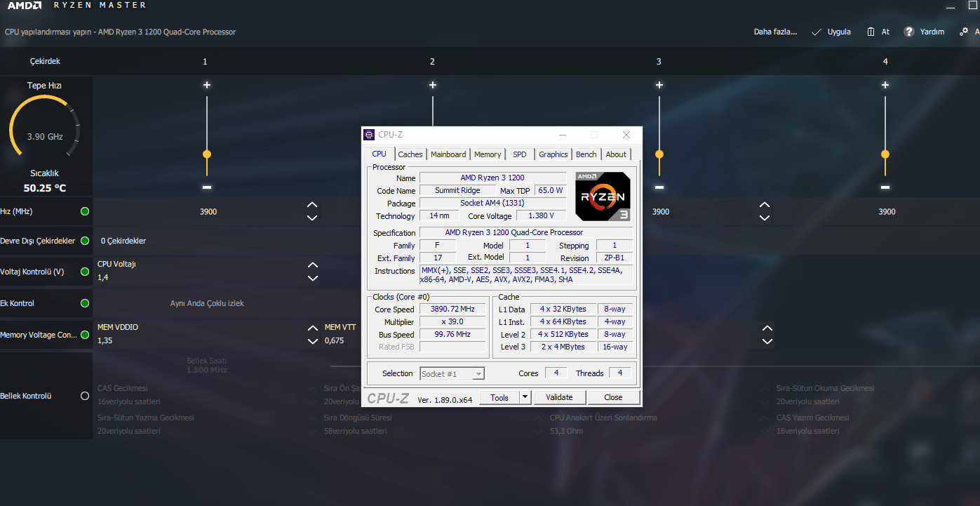Raise core 1 Hız with up chevron
The image size is (980, 506).
coord(313,205)
